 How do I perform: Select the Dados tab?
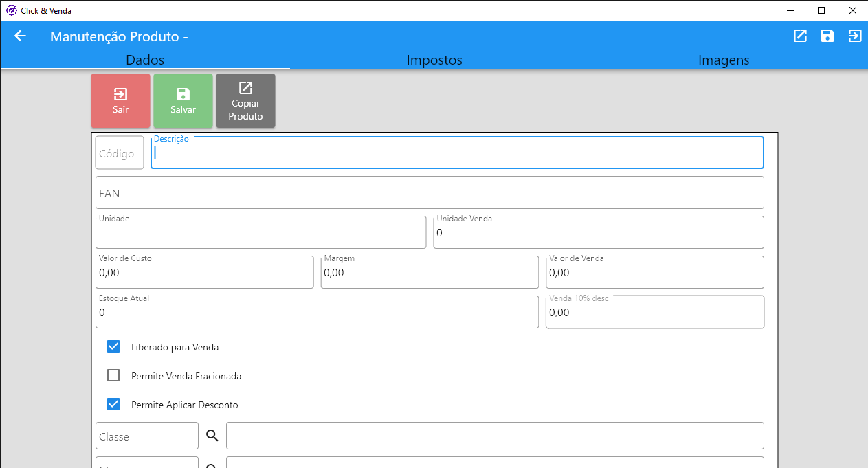[145, 60]
